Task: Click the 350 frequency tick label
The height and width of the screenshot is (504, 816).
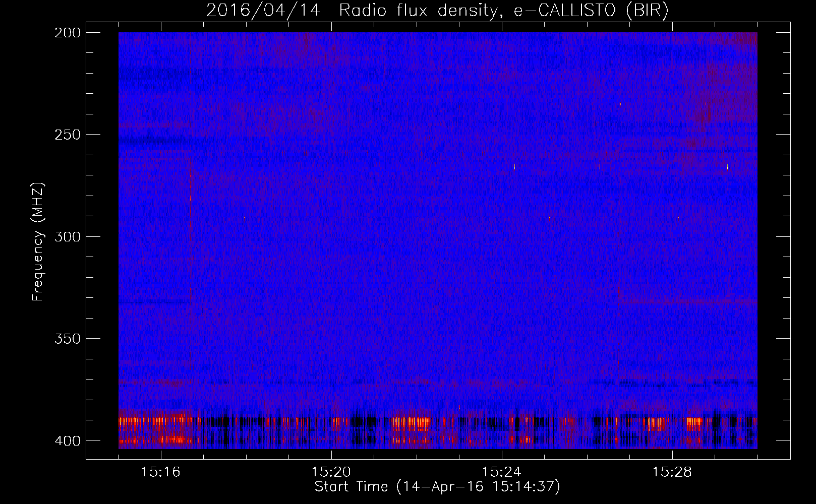Action: pos(68,338)
